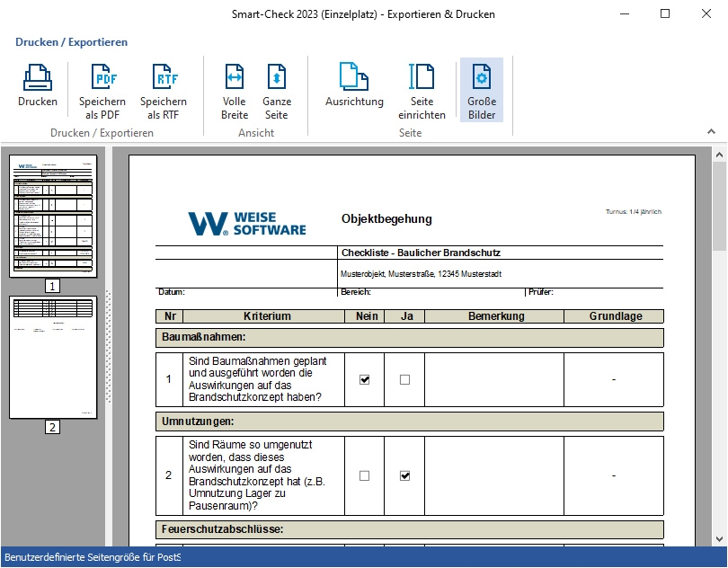This screenshot has width=728, height=568.
Task: Click the page number 1 label
Action: point(52,287)
